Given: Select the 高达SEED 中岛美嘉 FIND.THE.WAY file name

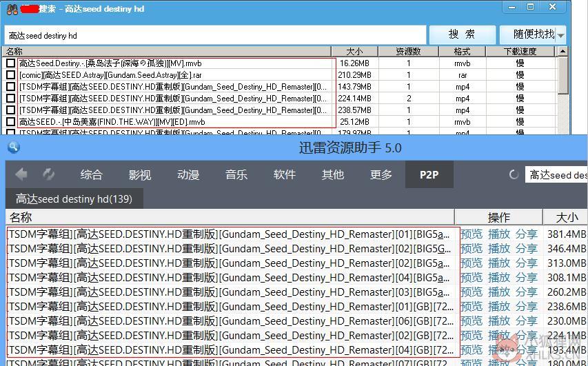Looking at the screenshot, I should pos(112,122).
